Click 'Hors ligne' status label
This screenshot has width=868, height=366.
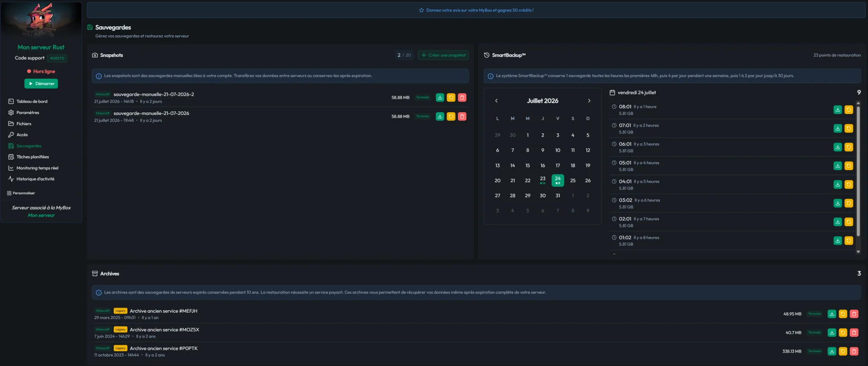(x=44, y=71)
